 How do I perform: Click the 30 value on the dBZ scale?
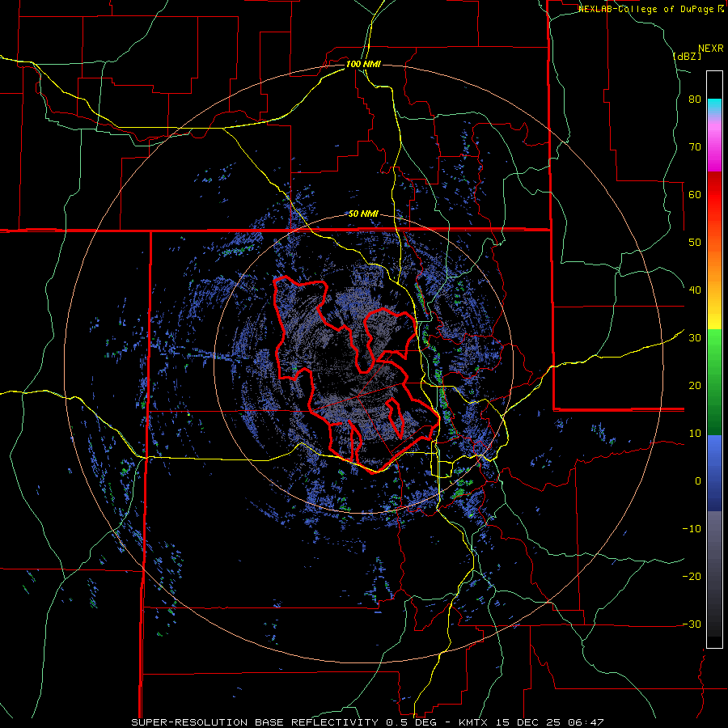(x=695, y=338)
